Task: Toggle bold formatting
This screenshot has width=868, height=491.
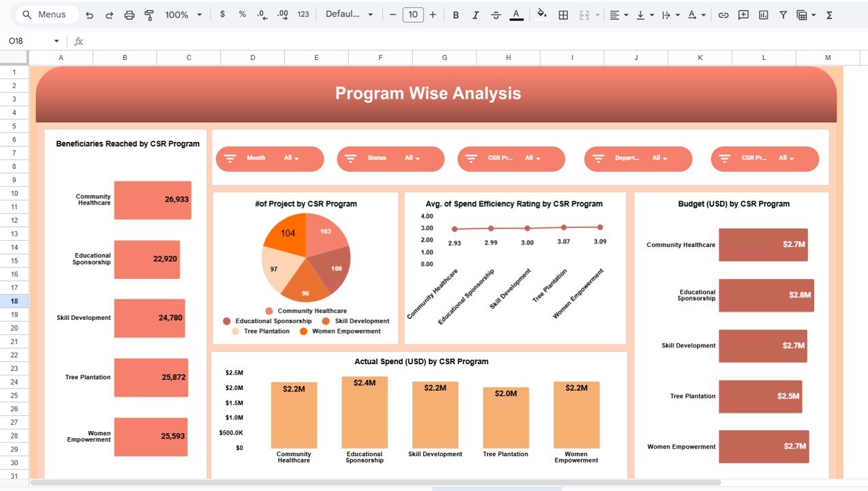Action: coord(456,14)
